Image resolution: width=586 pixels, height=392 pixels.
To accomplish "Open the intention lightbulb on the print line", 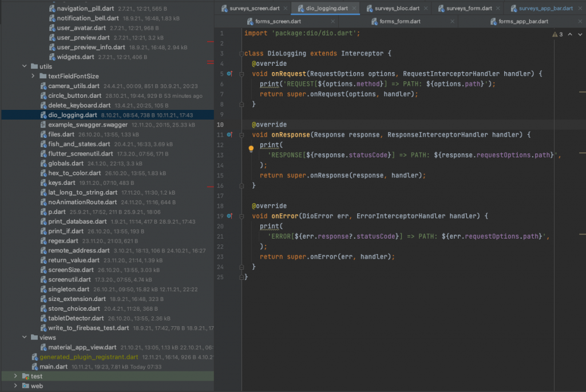I will 251,149.
